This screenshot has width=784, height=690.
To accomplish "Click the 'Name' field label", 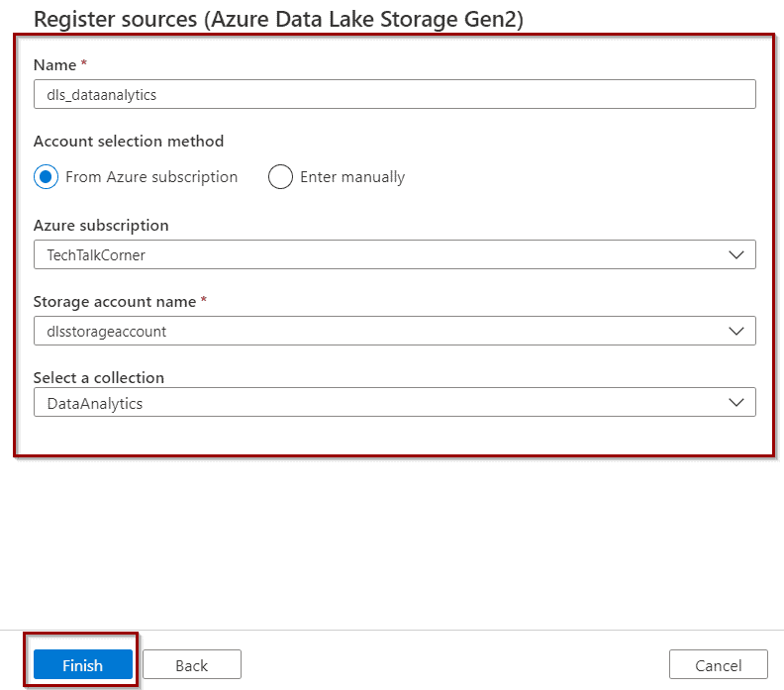I will click(55, 65).
